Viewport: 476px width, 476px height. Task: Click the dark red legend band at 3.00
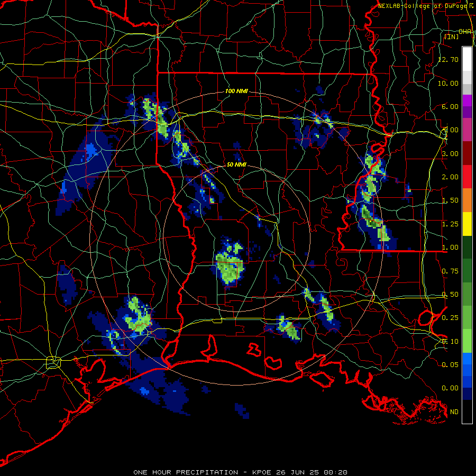pyautogui.click(x=467, y=153)
